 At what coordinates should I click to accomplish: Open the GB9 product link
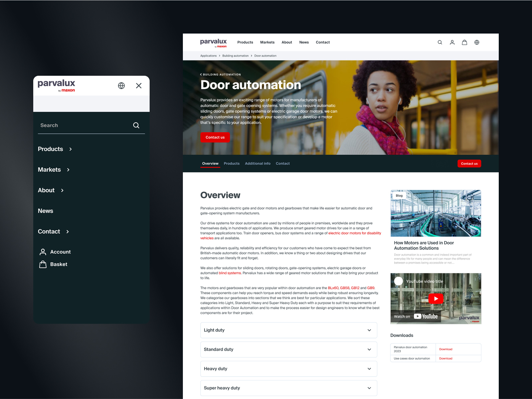pyautogui.click(x=371, y=288)
